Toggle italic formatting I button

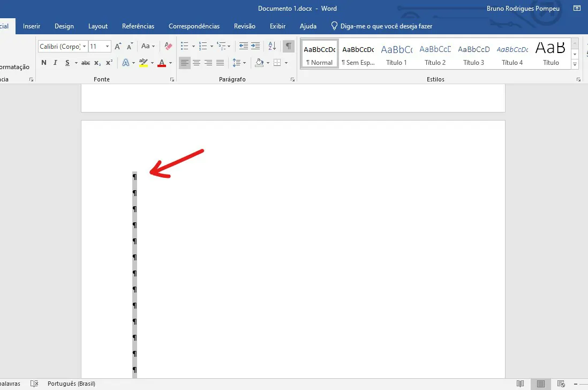55,63
